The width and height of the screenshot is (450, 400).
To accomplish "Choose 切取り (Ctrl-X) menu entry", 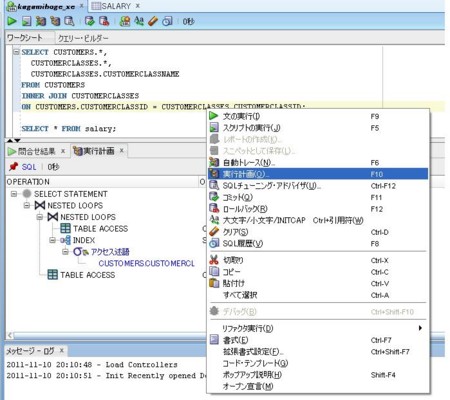I will [x=318, y=260].
